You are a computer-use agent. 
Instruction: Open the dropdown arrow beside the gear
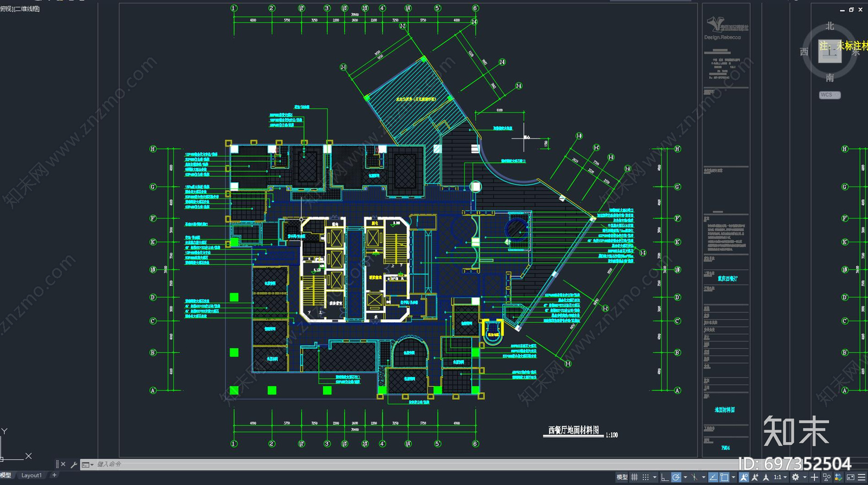(x=805, y=477)
